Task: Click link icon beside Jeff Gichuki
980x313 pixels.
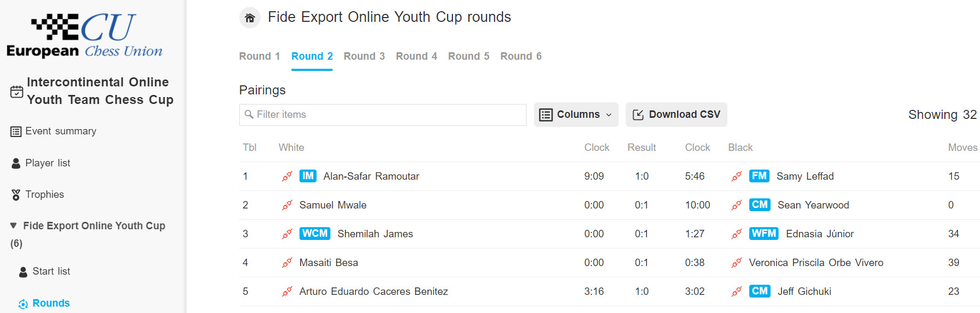Action: [737, 292]
